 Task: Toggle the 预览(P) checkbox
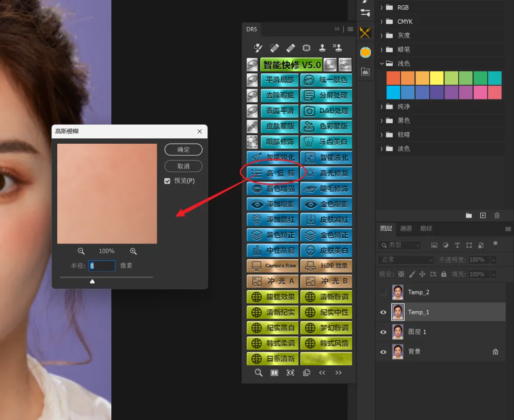click(167, 181)
